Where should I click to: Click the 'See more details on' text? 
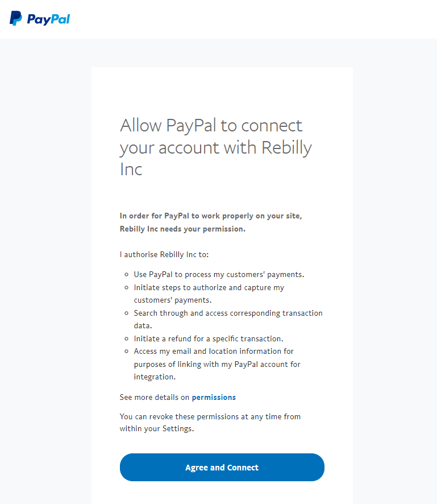(x=154, y=397)
